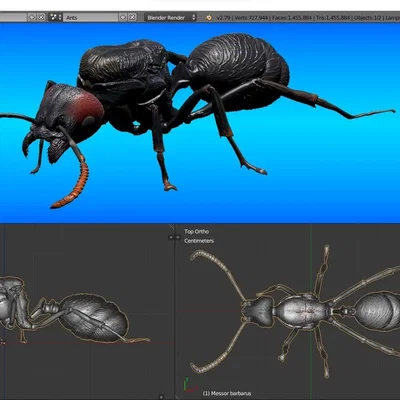Add a new screen layout with the leftmost plus button
Viewport: 400px width, 400px height.
32,17
